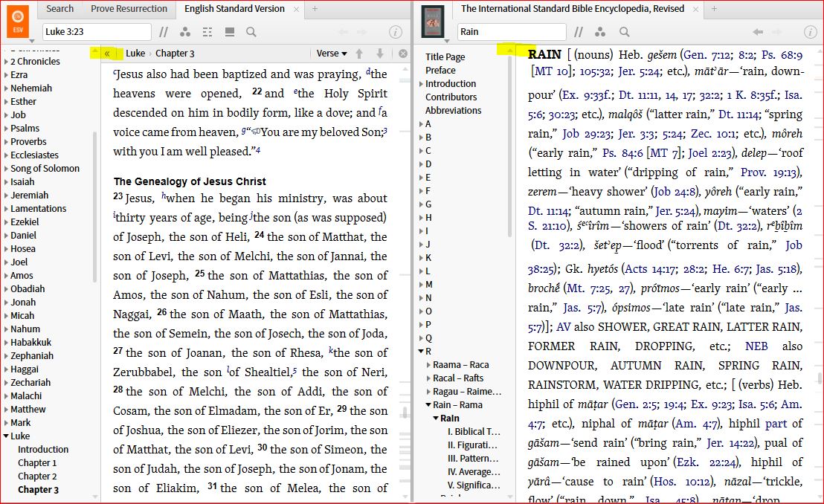Open ISBE encyclopedia cover icon
The height and width of the screenshot is (504, 824).
click(433, 22)
